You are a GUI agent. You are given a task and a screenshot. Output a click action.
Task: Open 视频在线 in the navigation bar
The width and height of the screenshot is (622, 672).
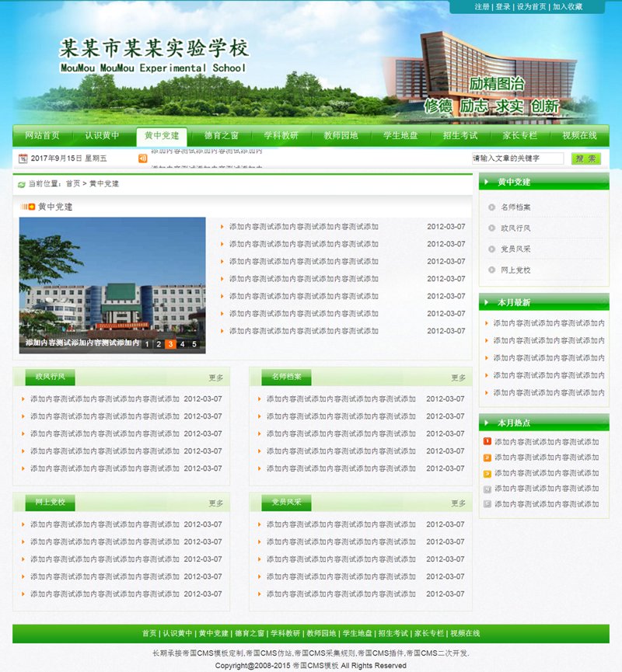click(579, 135)
